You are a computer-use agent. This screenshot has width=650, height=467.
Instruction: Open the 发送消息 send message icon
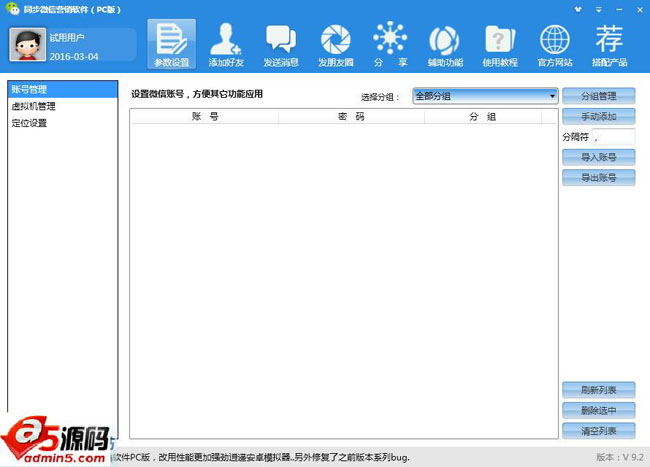tap(281, 44)
